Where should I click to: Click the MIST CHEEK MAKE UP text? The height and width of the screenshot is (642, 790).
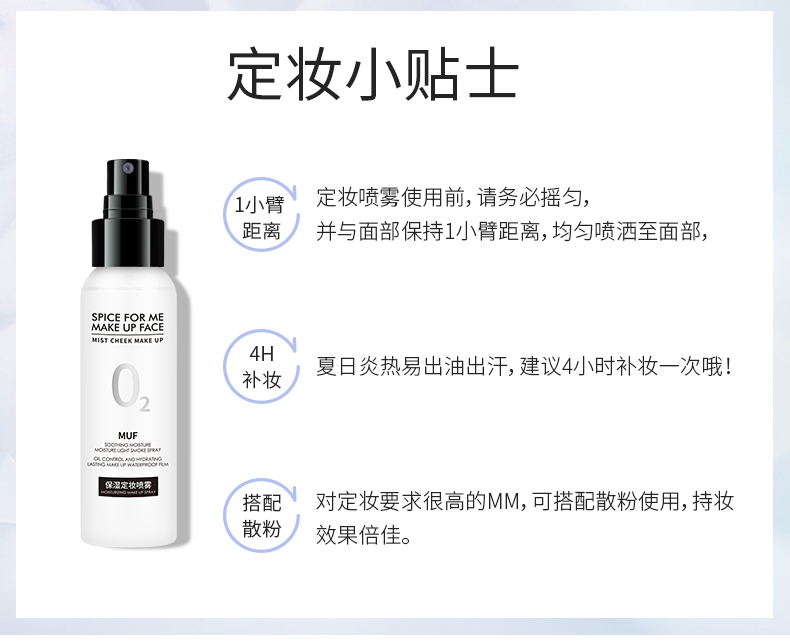[x=127, y=341]
